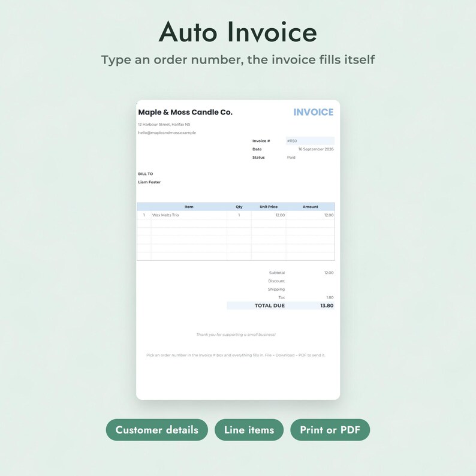Click the quantity cell of Wax Melts Trio row
Screen dimensions: 476x476
(239, 215)
